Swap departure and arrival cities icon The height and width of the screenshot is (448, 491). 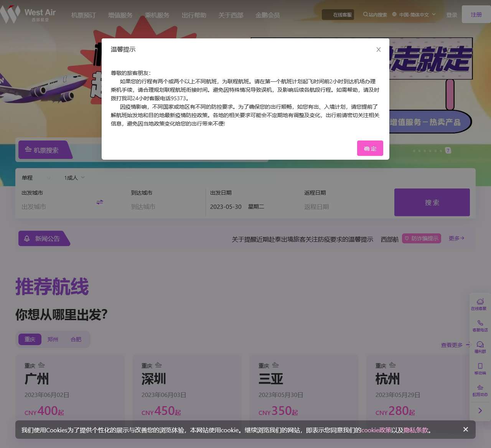pyautogui.click(x=100, y=202)
